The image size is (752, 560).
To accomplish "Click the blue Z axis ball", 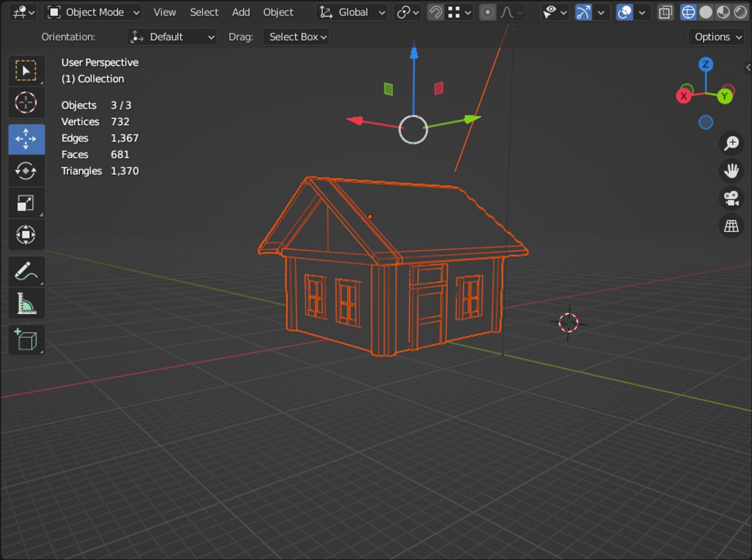I will (x=706, y=65).
